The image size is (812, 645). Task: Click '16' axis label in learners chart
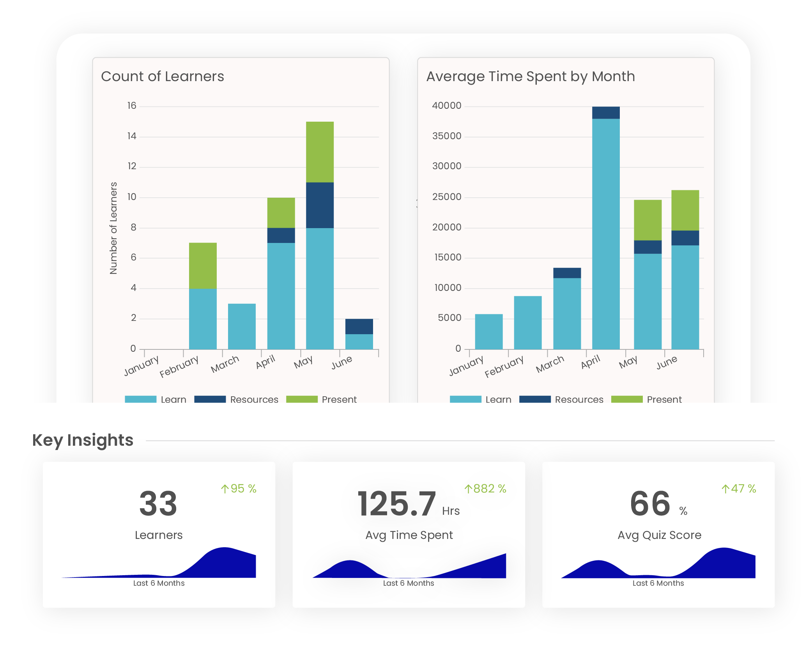132,106
